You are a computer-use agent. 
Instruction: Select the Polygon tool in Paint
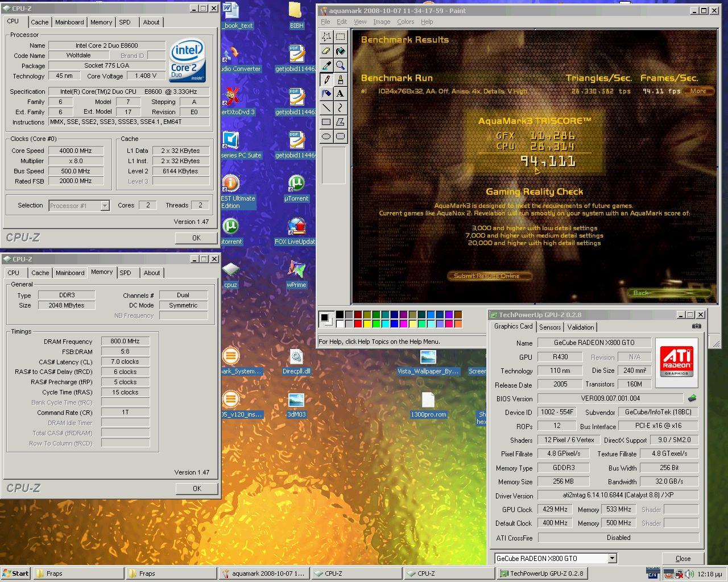click(340, 122)
